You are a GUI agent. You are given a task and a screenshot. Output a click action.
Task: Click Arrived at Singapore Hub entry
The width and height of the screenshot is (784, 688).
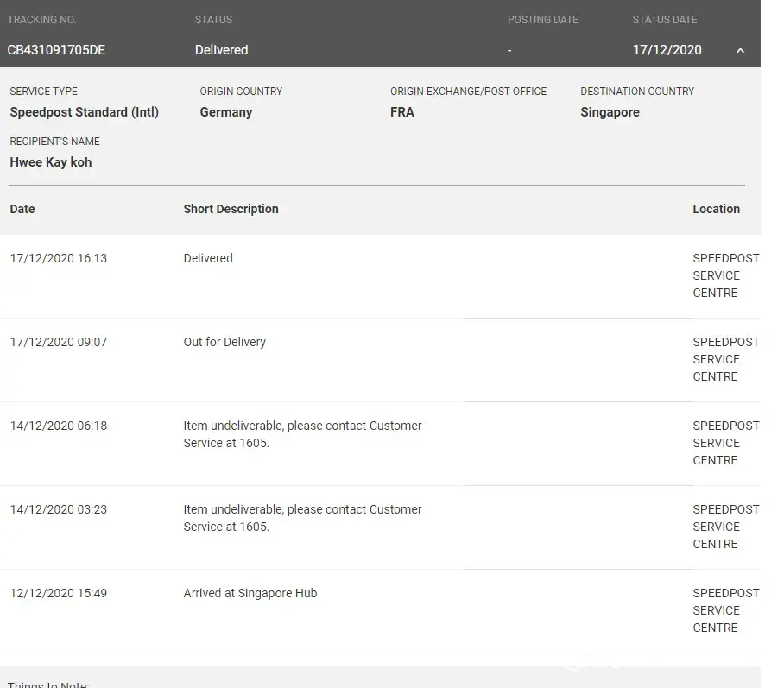250,593
